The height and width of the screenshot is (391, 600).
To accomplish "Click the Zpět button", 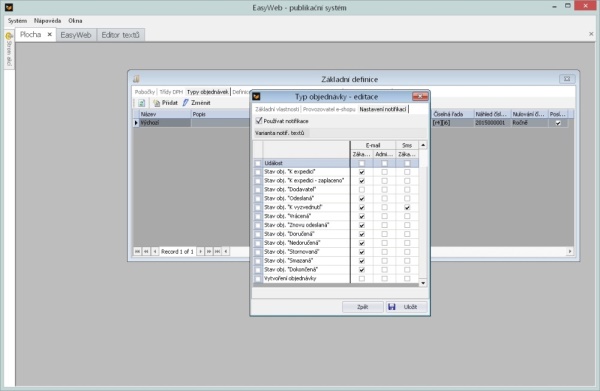I will [363, 307].
